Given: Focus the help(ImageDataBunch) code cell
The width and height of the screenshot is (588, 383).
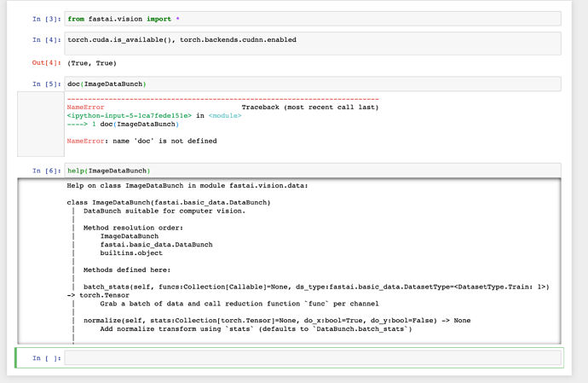Looking at the screenshot, I should (x=312, y=171).
